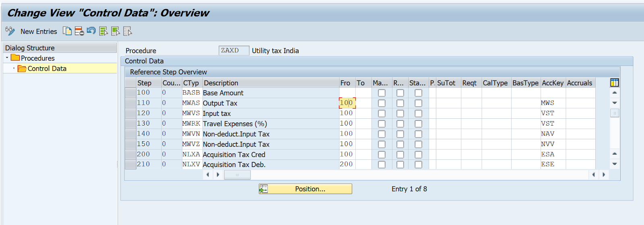The image size is (644, 225).
Task: Click From value 200 in step 210
Action: pos(347,164)
